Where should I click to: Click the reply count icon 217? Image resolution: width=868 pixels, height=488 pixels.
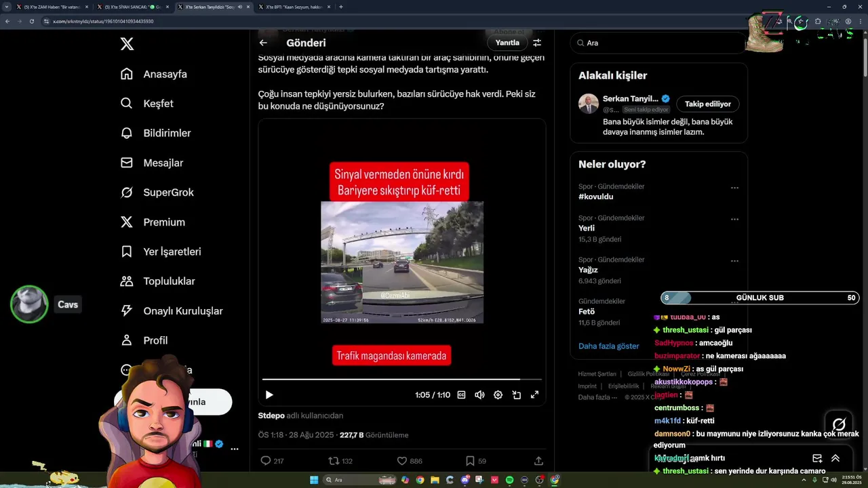pyautogui.click(x=266, y=461)
